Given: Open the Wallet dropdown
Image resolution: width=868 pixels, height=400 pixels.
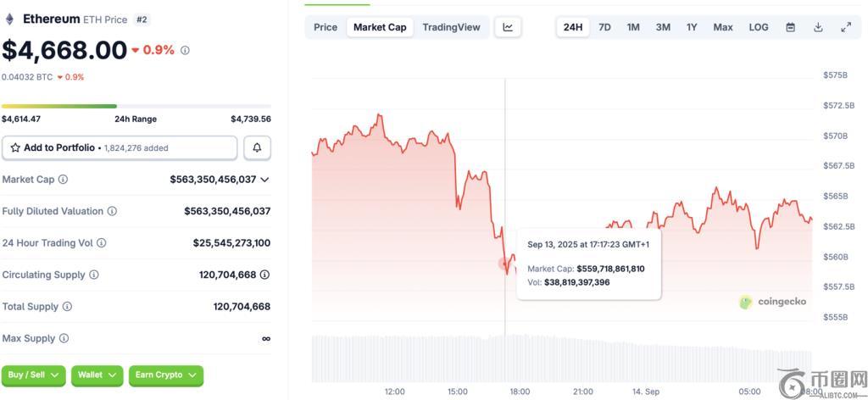Looking at the screenshot, I should (97, 375).
